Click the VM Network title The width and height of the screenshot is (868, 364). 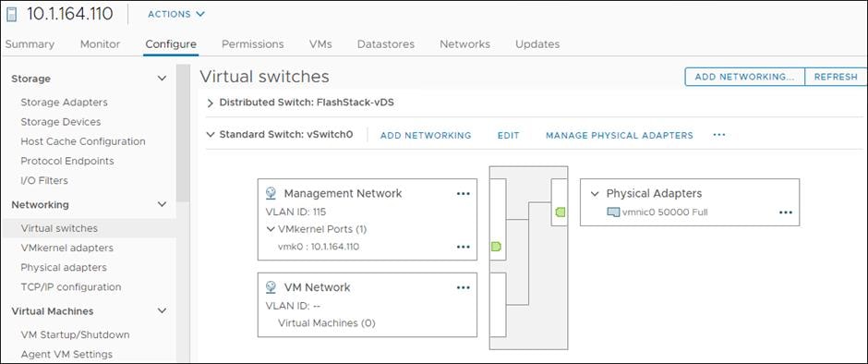coord(318,287)
